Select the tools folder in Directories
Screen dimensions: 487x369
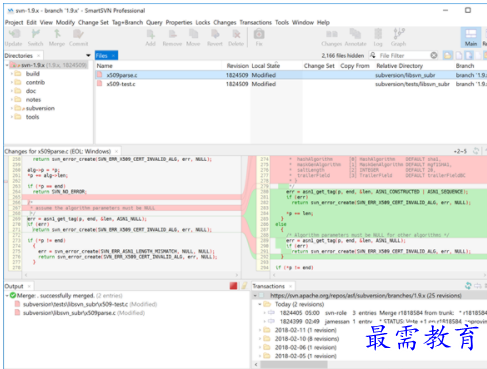[32, 117]
